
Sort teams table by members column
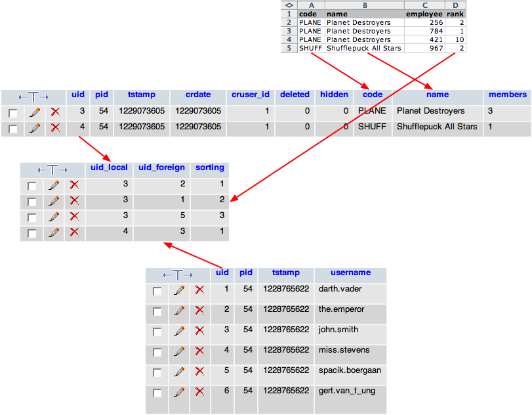507,95
